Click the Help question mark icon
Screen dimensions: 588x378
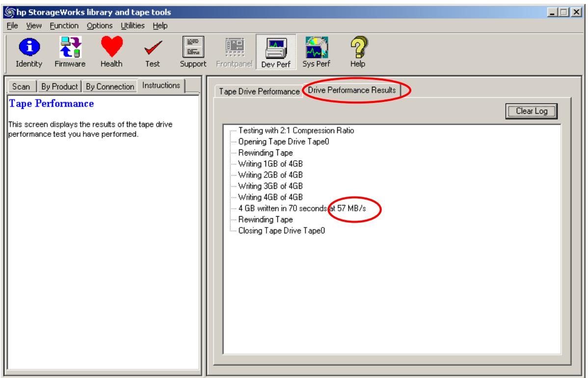pos(358,52)
